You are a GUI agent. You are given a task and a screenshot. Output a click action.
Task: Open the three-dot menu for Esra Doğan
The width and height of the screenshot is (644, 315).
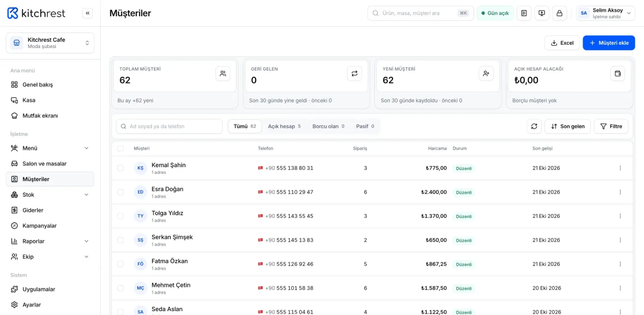click(620, 192)
